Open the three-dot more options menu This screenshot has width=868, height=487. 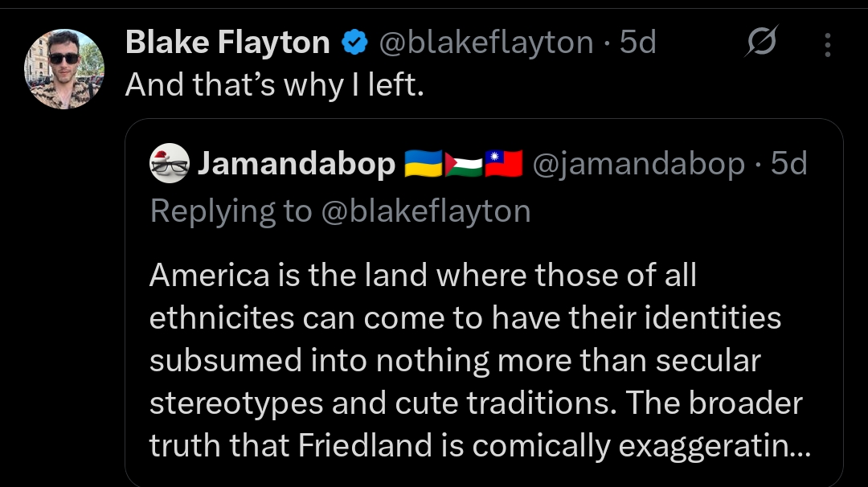828,45
